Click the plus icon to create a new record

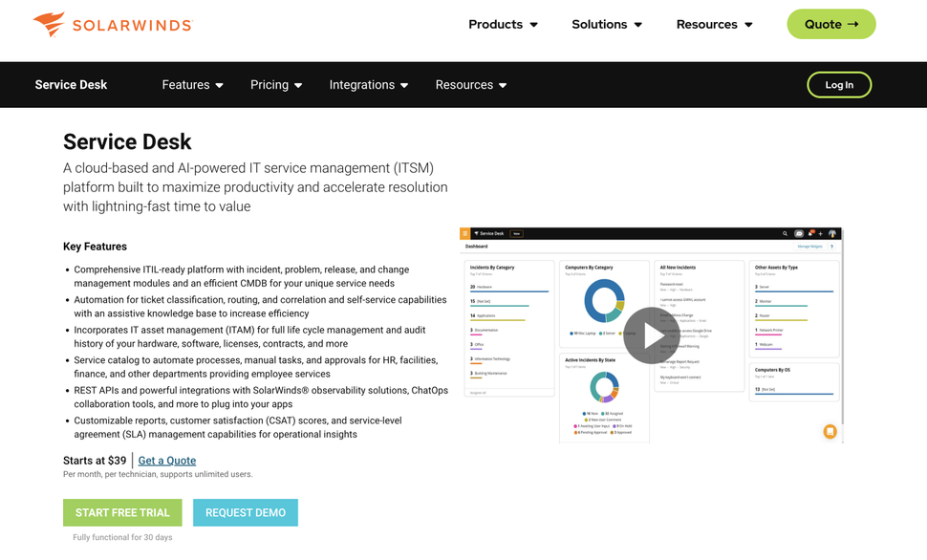(820, 233)
